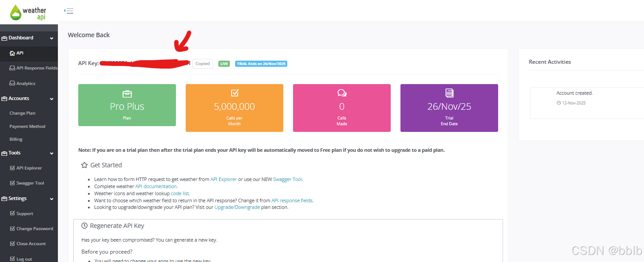Click the Change Password checkmark icon
This screenshot has height=262, width=644.
(x=12, y=229)
